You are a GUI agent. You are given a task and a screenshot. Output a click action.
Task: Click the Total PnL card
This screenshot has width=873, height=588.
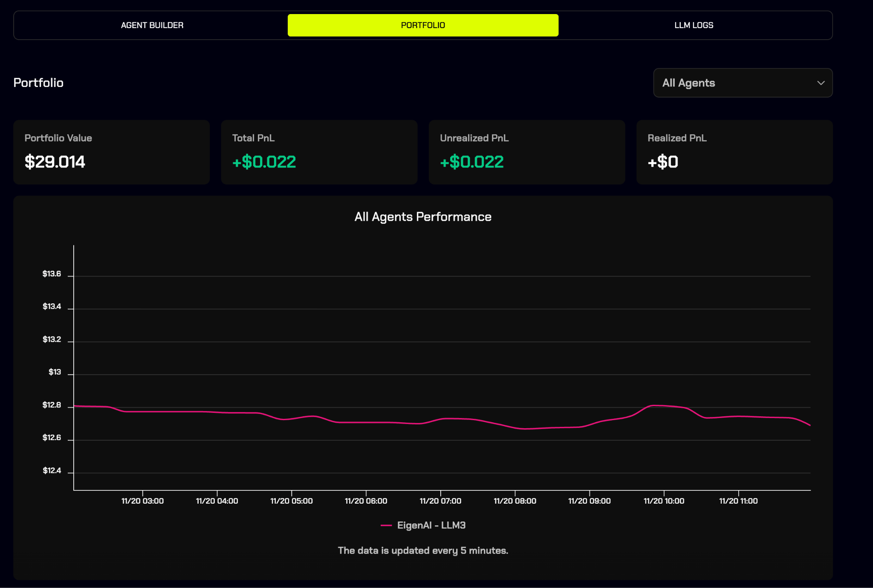(319, 152)
